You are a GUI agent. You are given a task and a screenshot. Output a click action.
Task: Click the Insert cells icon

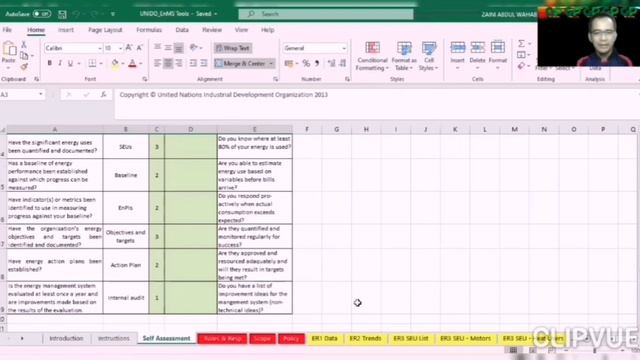pos(458,47)
